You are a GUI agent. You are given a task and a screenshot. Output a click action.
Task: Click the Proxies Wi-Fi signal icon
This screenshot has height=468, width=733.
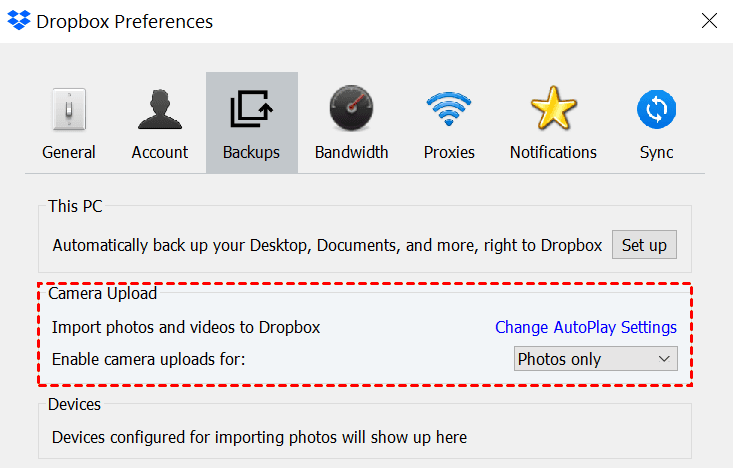click(449, 110)
